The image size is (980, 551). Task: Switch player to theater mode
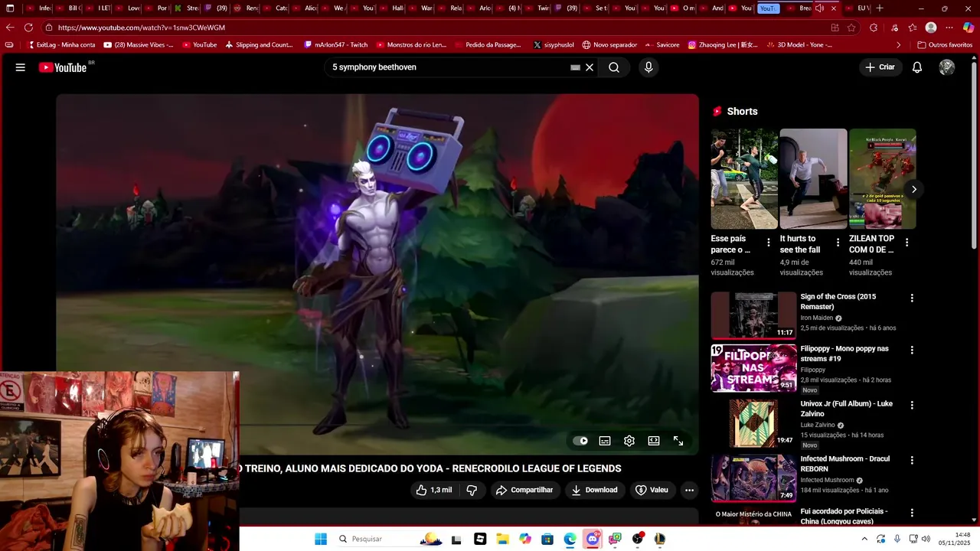654,441
